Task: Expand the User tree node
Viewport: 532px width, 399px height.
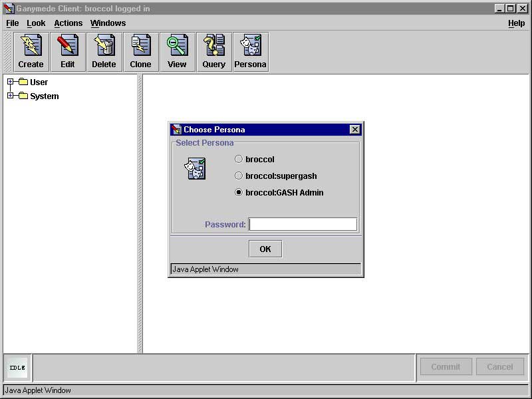Action: pyautogui.click(x=10, y=82)
